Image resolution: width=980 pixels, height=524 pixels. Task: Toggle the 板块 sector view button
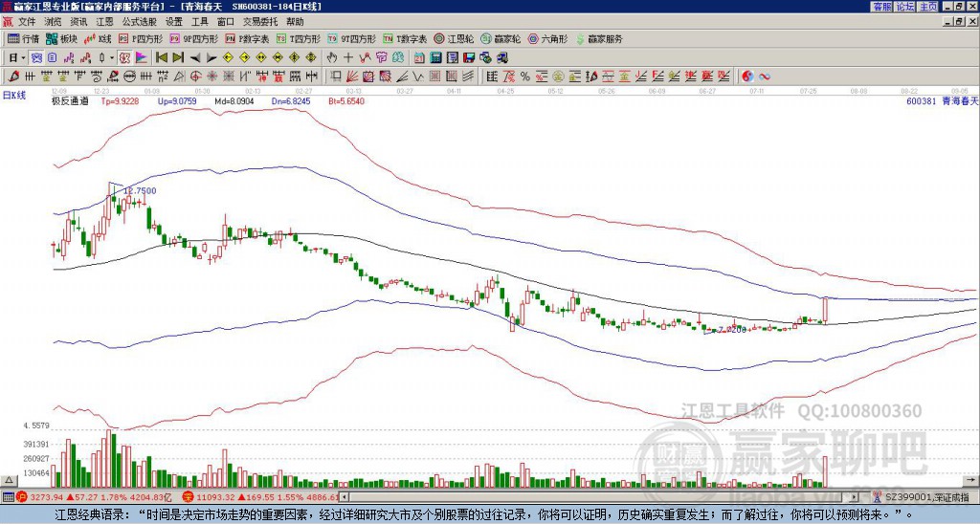pos(61,38)
